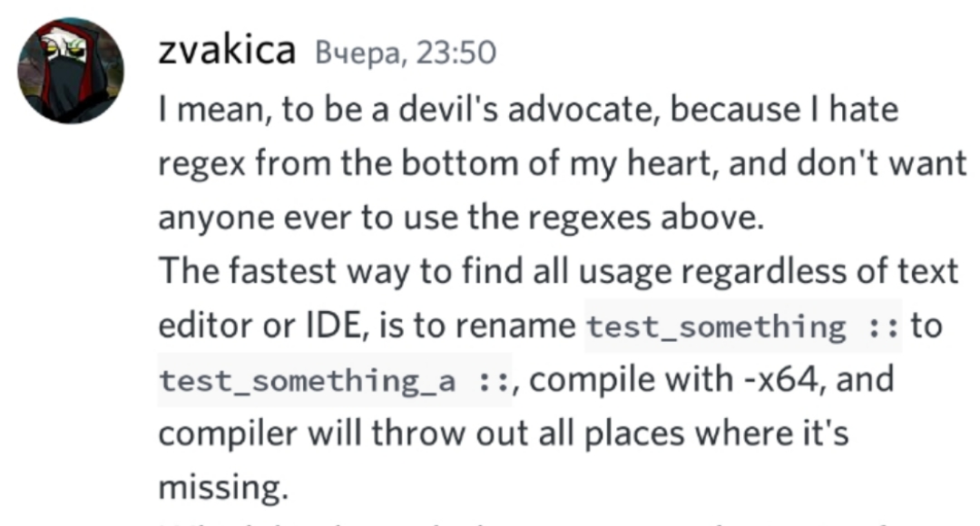Image resolution: width=980 pixels, height=526 pixels.
Task: Click the word heart in the message
Action: (672, 163)
